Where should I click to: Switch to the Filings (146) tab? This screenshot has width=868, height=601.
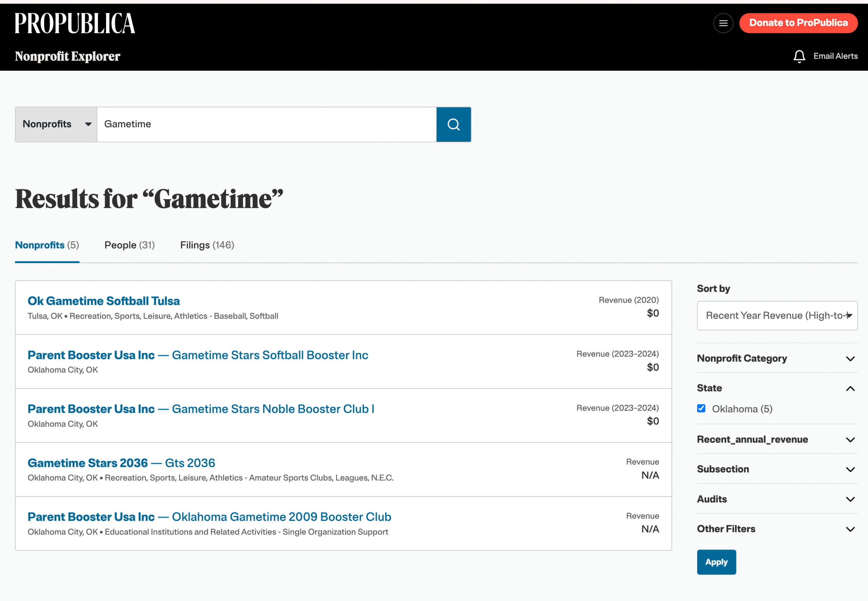(207, 245)
